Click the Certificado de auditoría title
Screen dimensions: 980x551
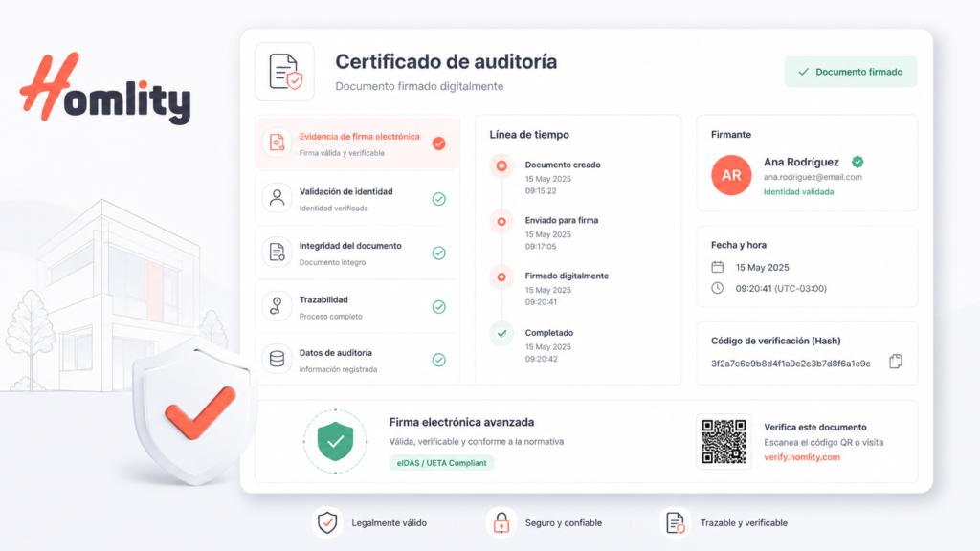[x=446, y=62]
